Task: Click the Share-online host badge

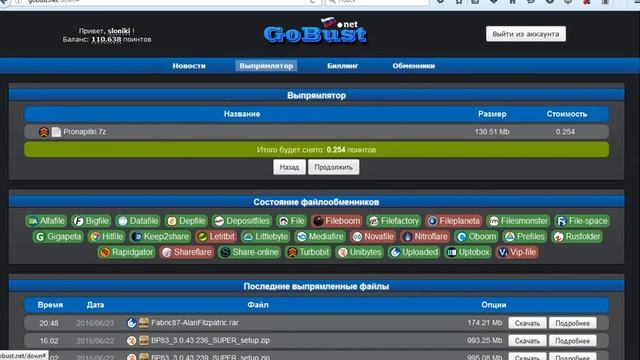Action: point(249,252)
